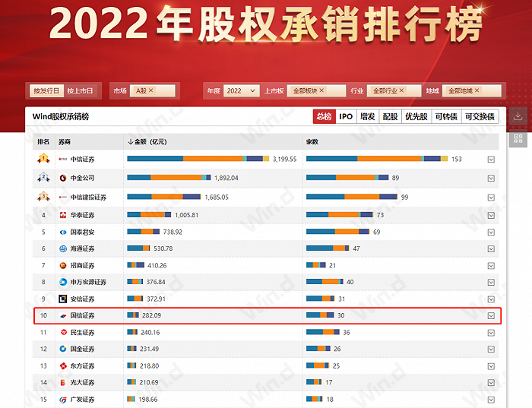Image resolution: width=532 pixels, height=408 pixels.
Task: Click the 国信证券 logo icon
Action: pos(63,315)
